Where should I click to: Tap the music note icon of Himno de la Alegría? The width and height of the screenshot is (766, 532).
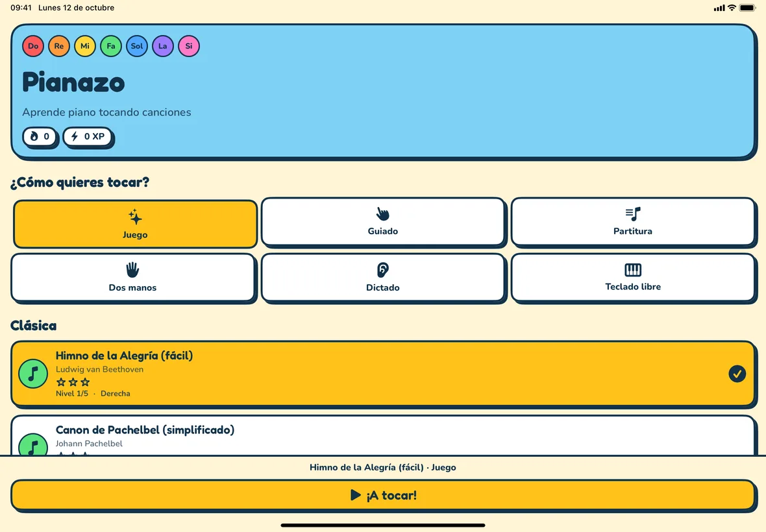coord(33,374)
